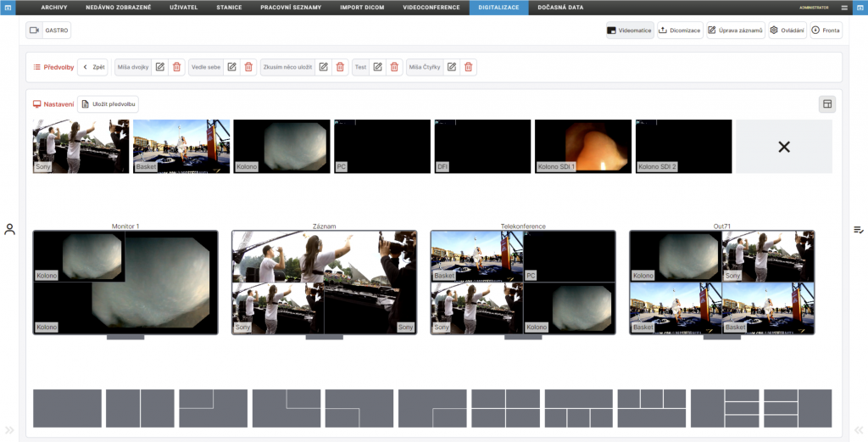Remove source with the X tile
Image resolution: width=868 pixels, height=442 pixels.
coord(783,147)
